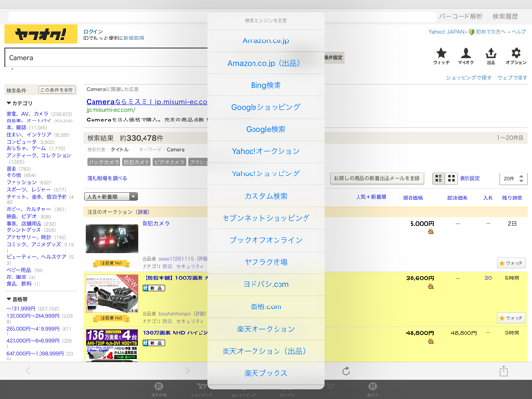This screenshot has height=399, width=532.
Task: Filter by price ~131,999円
Action: pos(20,308)
